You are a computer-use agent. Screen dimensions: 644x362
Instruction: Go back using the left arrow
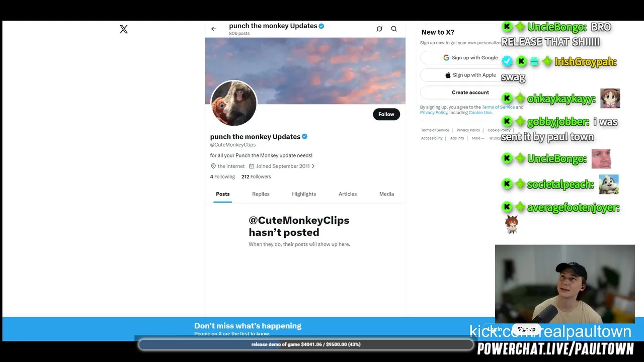[214, 29]
